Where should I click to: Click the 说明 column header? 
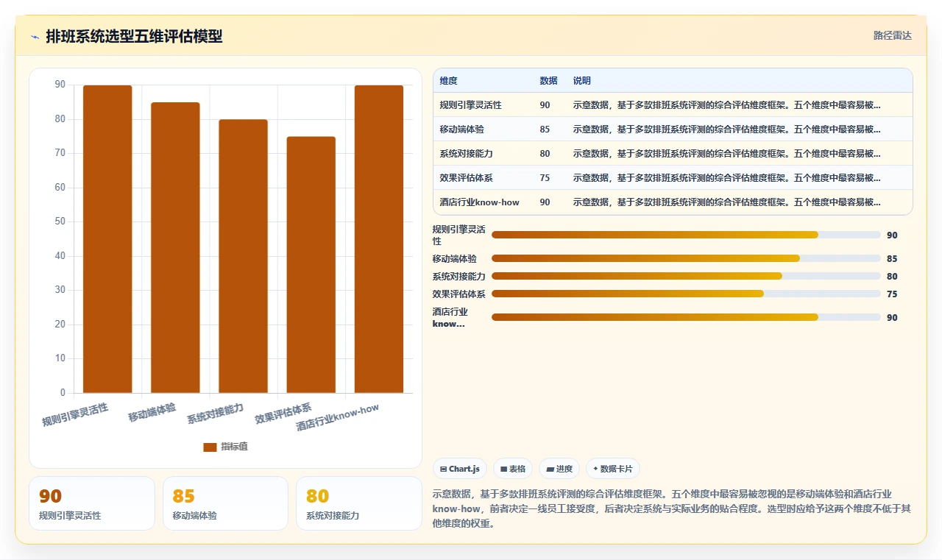582,80
